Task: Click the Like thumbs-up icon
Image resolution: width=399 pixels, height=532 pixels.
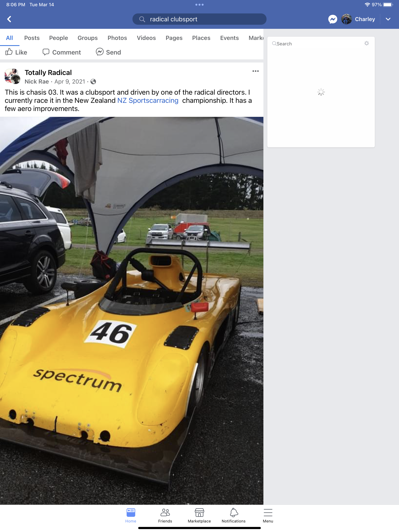Action: point(9,52)
